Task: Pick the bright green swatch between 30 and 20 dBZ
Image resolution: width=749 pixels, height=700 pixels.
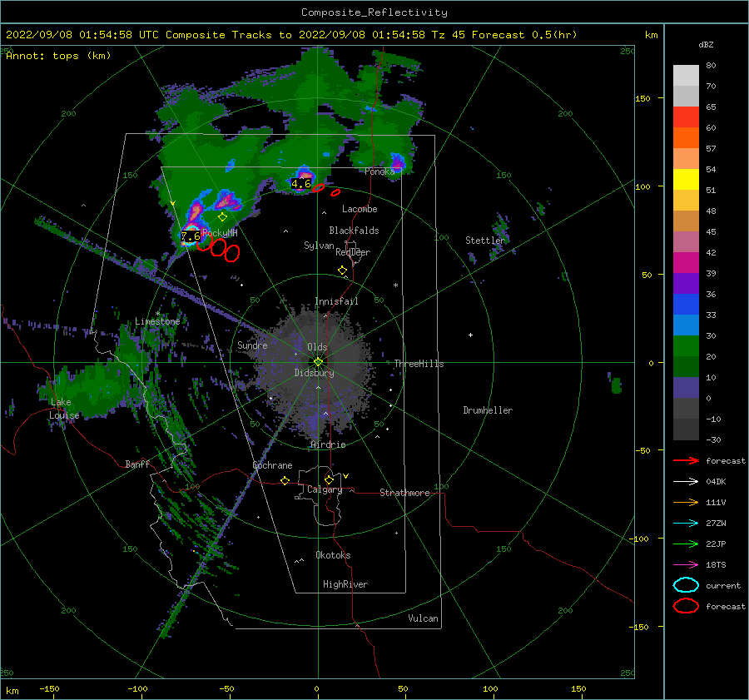Action: click(x=686, y=346)
